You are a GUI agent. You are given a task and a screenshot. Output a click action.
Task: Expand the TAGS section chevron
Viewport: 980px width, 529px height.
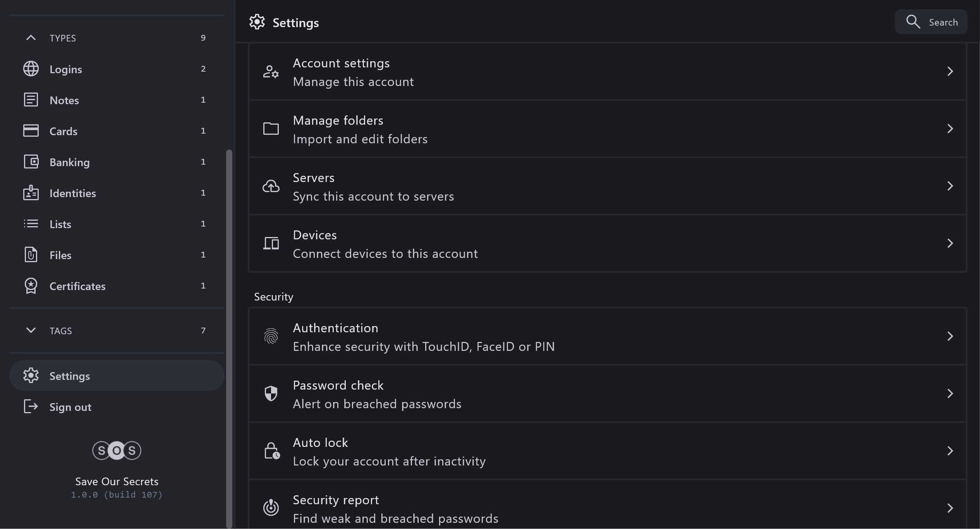pyautogui.click(x=31, y=330)
